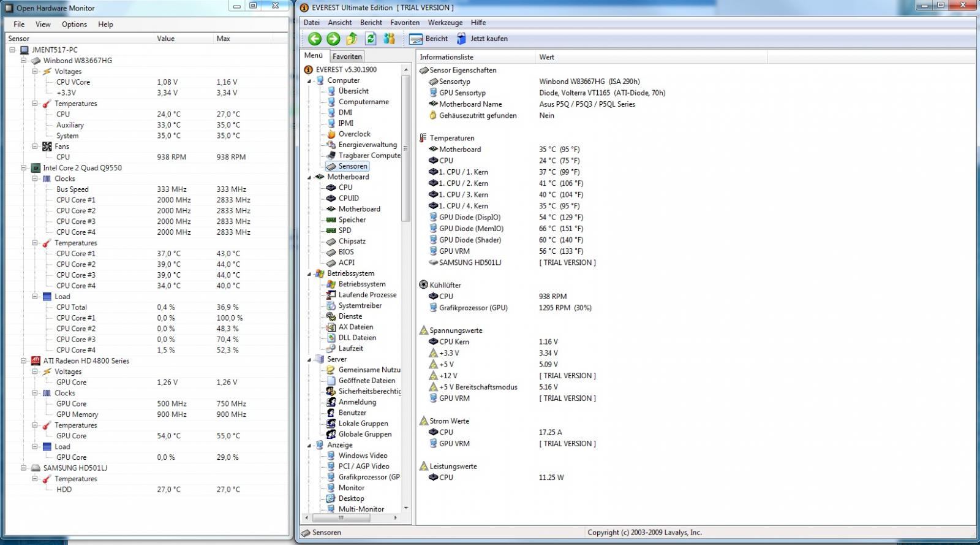Click the CPUID chip icon in tree

pos(331,199)
